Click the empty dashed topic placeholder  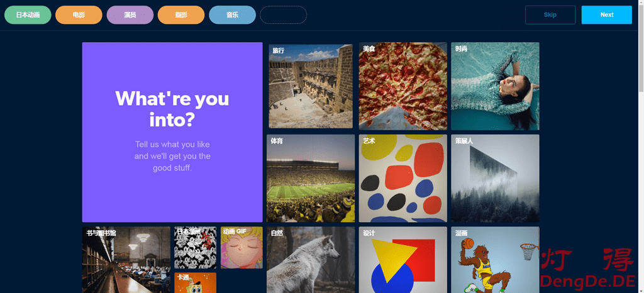pyautogui.click(x=284, y=14)
